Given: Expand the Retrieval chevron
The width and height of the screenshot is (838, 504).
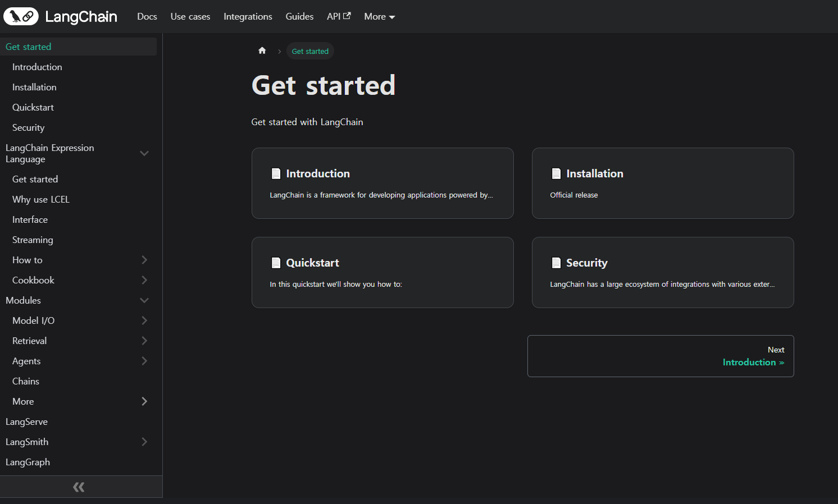Looking at the screenshot, I should coord(144,341).
